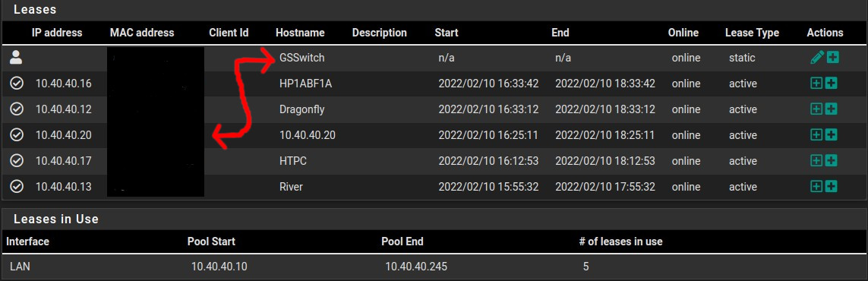Sort leases by IP address column header
The height and width of the screenshot is (281, 868).
[x=57, y=33]
